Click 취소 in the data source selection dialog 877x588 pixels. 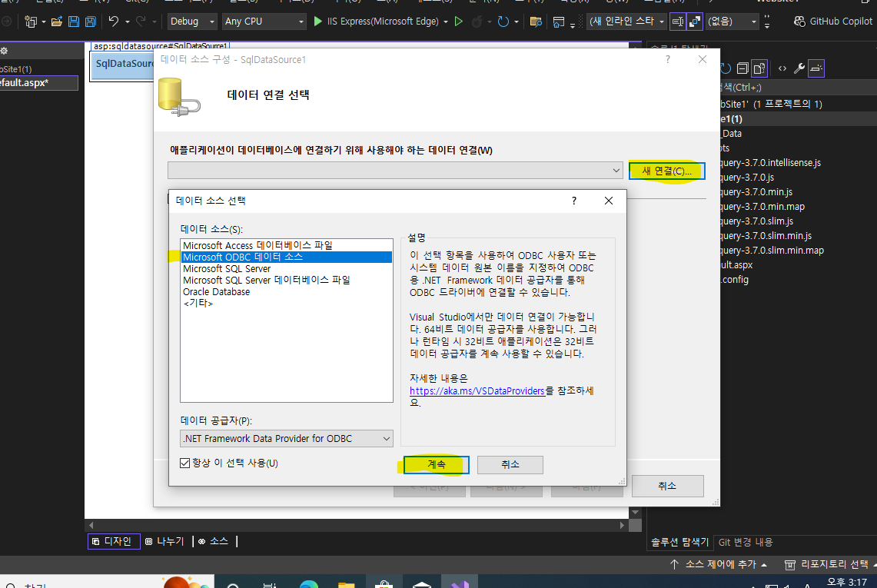pos(510,464)
